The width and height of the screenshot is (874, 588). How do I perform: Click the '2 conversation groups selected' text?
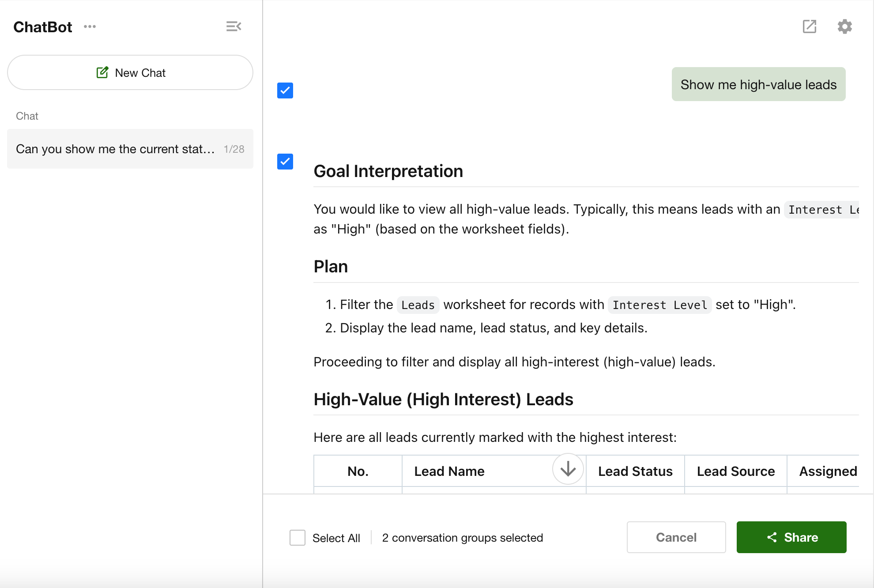click(x=462, y=538)
